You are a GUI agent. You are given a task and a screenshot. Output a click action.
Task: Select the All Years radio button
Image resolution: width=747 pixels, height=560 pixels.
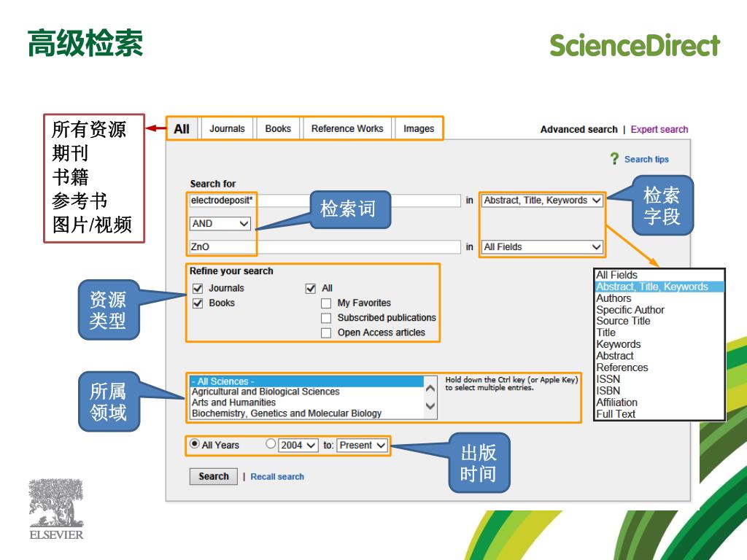(x=194, y=444)
